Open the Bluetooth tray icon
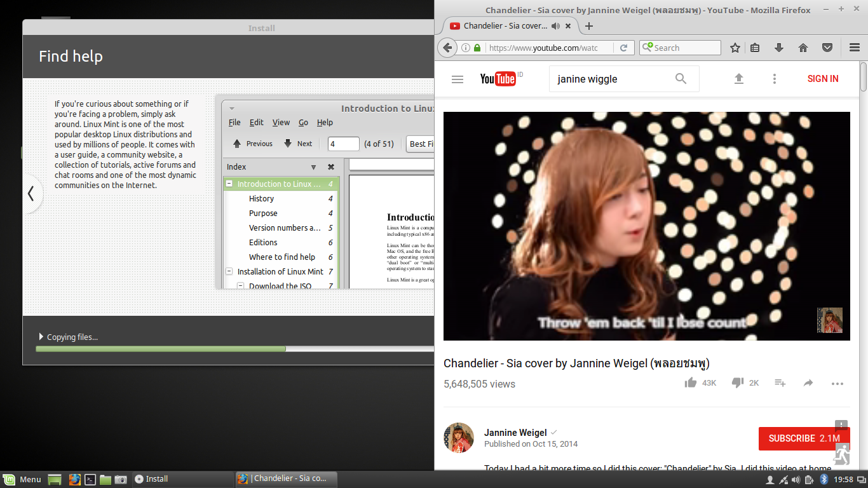868x488 pixels. click(x=824, y=479)
